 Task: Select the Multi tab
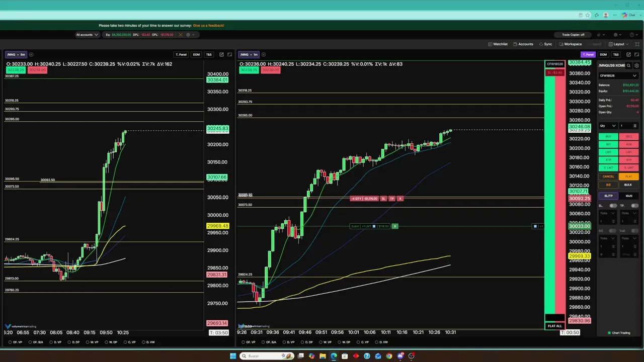(629, 196)
